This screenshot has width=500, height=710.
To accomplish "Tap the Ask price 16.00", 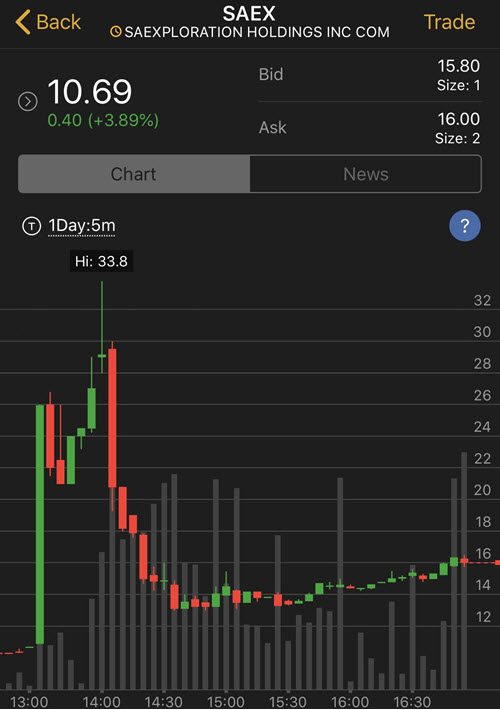I will point(458,119).
